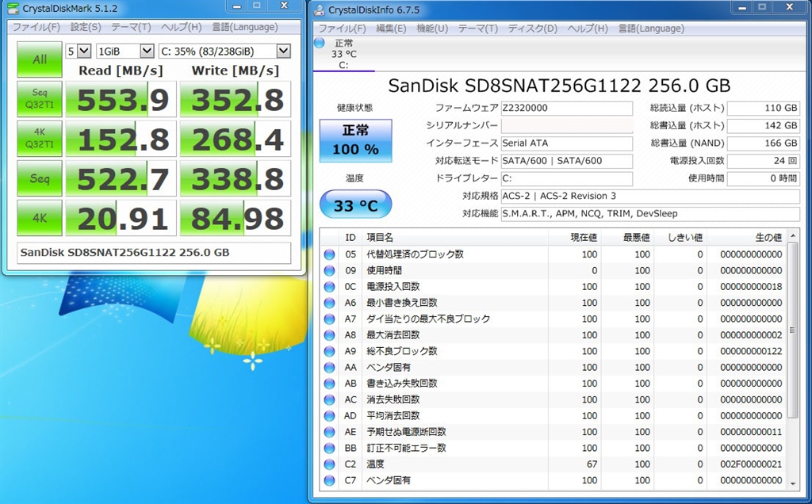Click the 生の値 column header
This screenshot has width=812, height=504.
[746, 237]
